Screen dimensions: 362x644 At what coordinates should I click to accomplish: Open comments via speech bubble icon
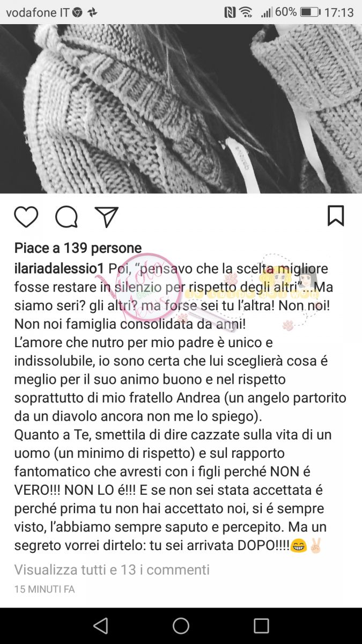(x=67, y=217)
